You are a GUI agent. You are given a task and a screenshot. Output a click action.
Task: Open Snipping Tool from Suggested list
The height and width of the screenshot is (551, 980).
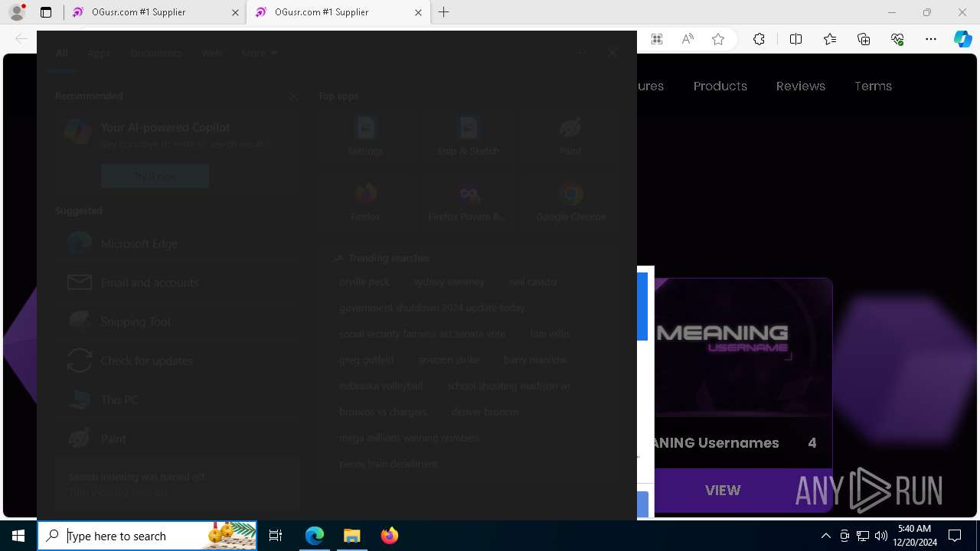[178, 321]
